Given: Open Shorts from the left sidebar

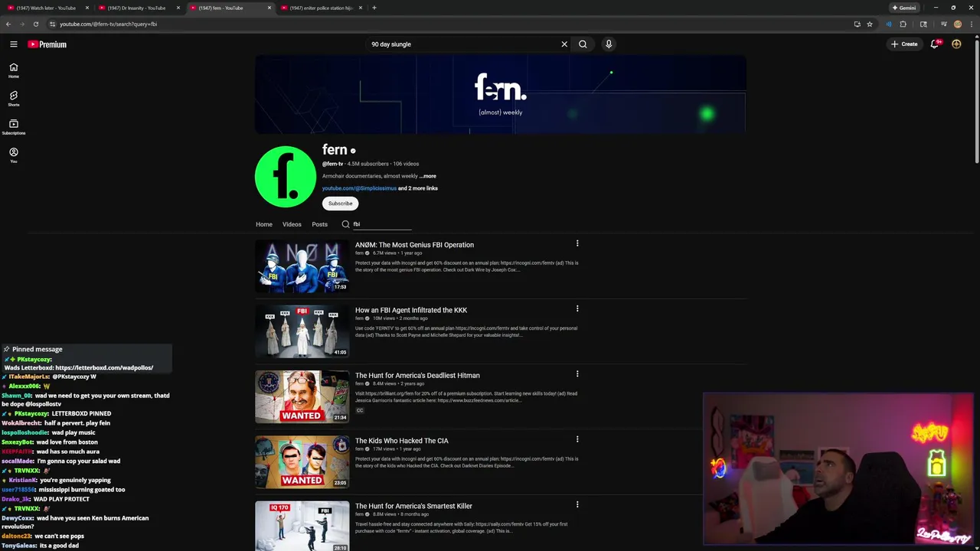Looking at the screenshot, I should pos(13,99).
